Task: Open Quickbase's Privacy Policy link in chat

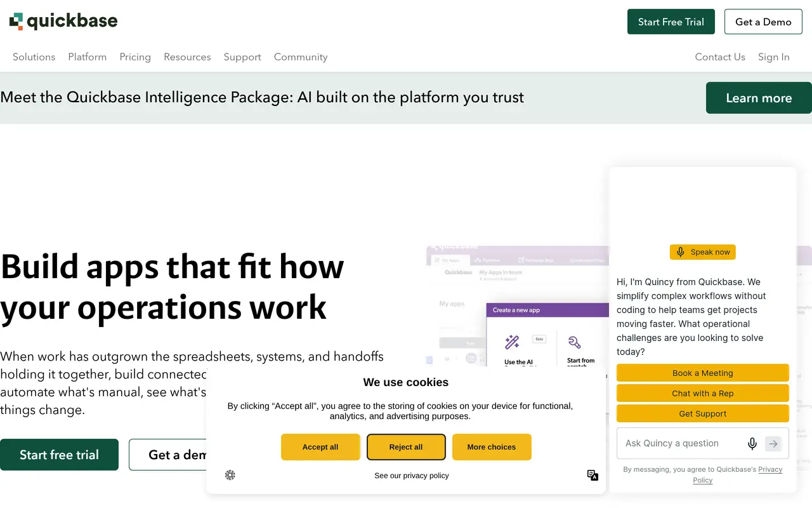Action: 737,475
